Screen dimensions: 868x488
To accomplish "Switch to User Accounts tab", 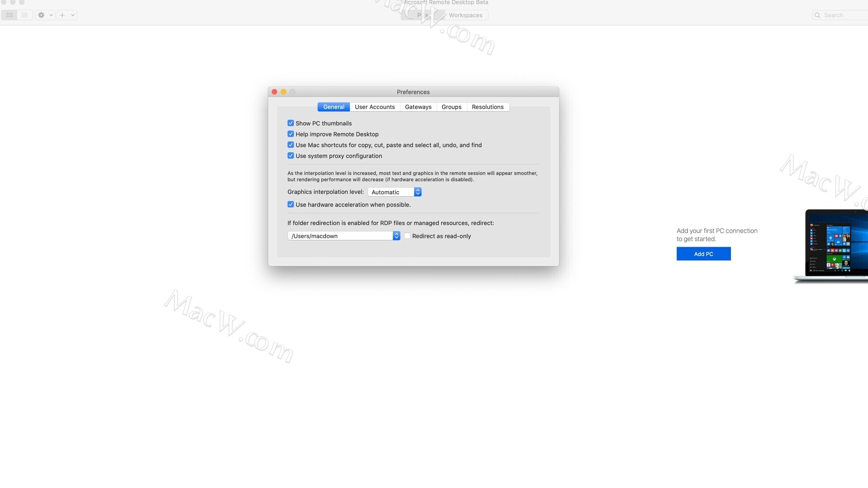I will click(x=374, y=107).
